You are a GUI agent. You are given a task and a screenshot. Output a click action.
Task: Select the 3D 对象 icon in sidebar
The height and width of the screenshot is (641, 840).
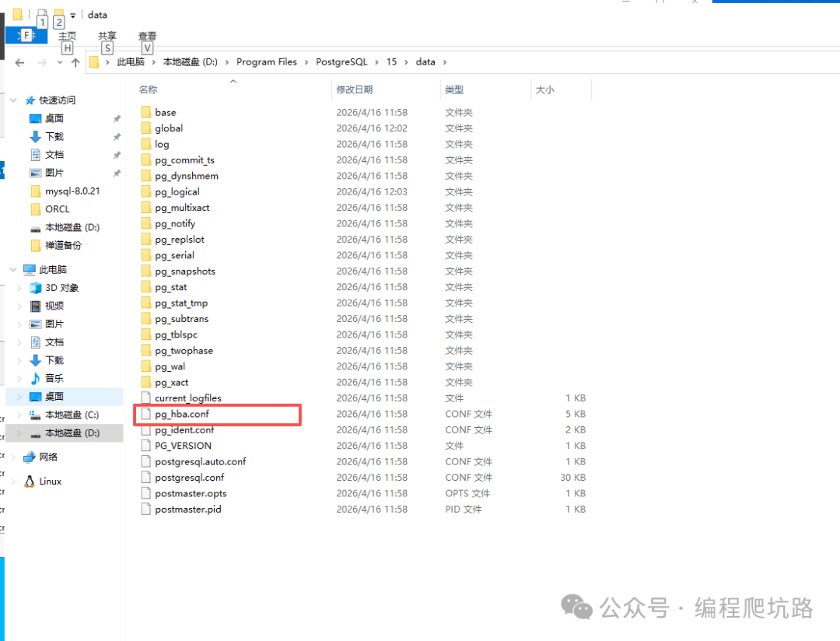(35, 288)
